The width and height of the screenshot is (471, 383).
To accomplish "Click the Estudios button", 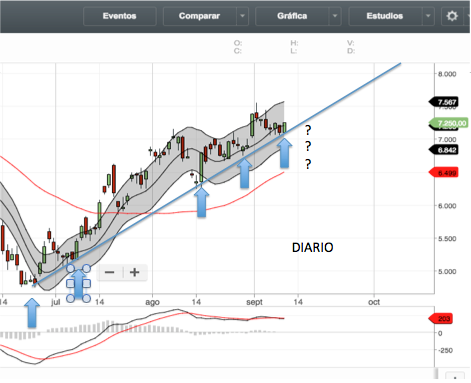I will (385, 16).
